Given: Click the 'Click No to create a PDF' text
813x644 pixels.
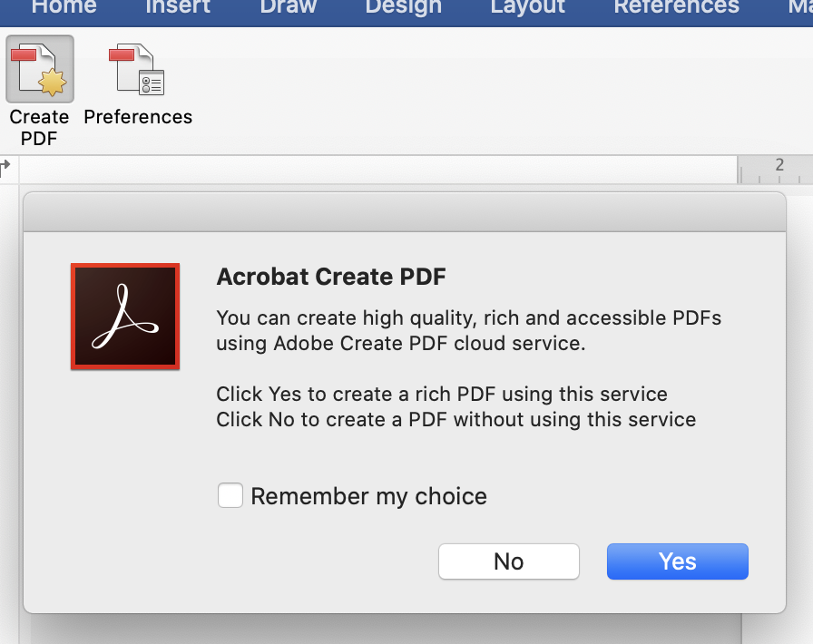Looking at the screenshot, I should 456,419.
